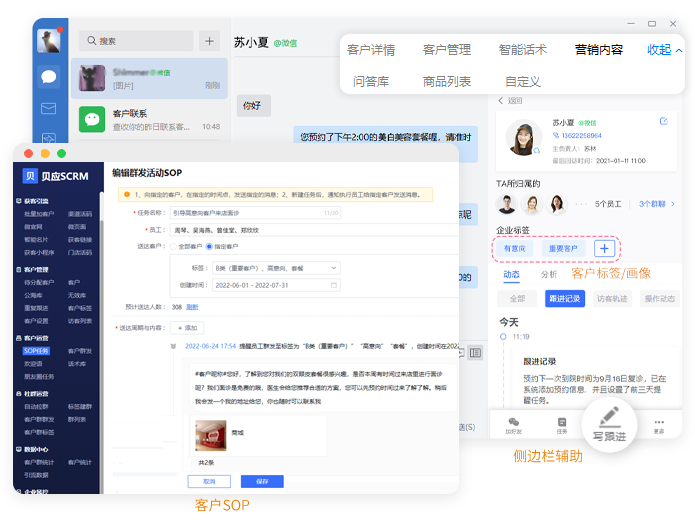This screenshot has height=521, width=695.
Task: Switch to the 客户详情 tab
Action: (371, 50)
